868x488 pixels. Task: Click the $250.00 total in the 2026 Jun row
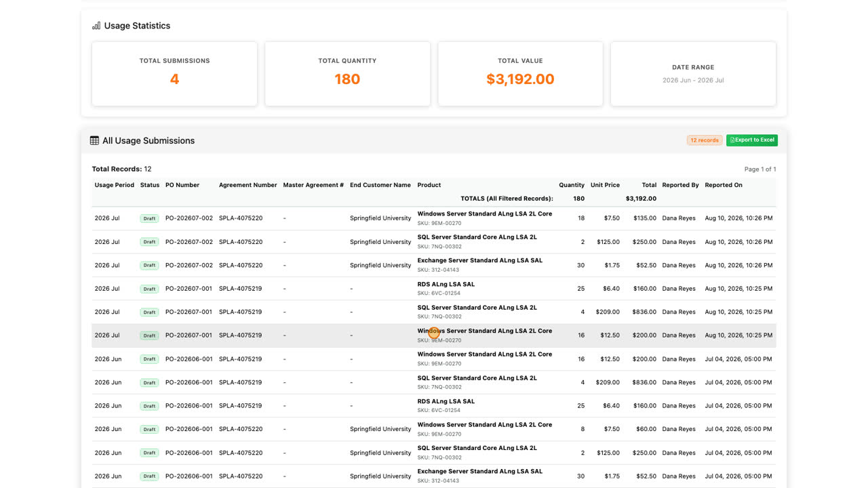click(645, 453)
